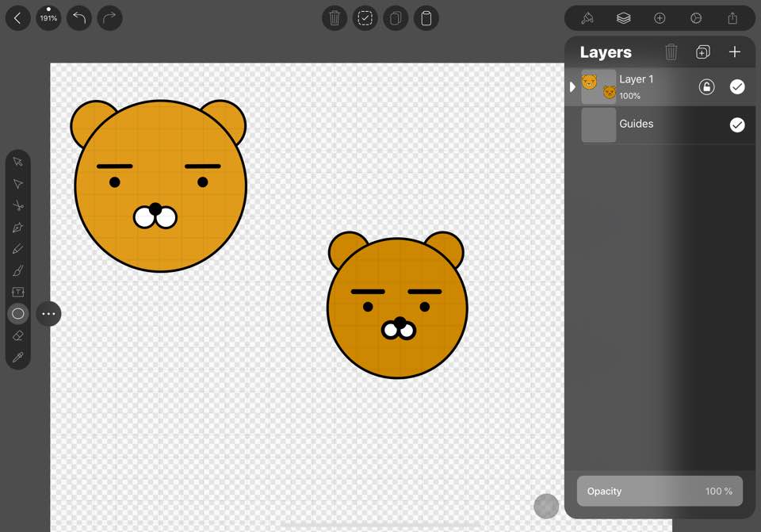Screen dimensions: 761x532
Task: Select the Selection arrow tool
Action: pos(18,162)
